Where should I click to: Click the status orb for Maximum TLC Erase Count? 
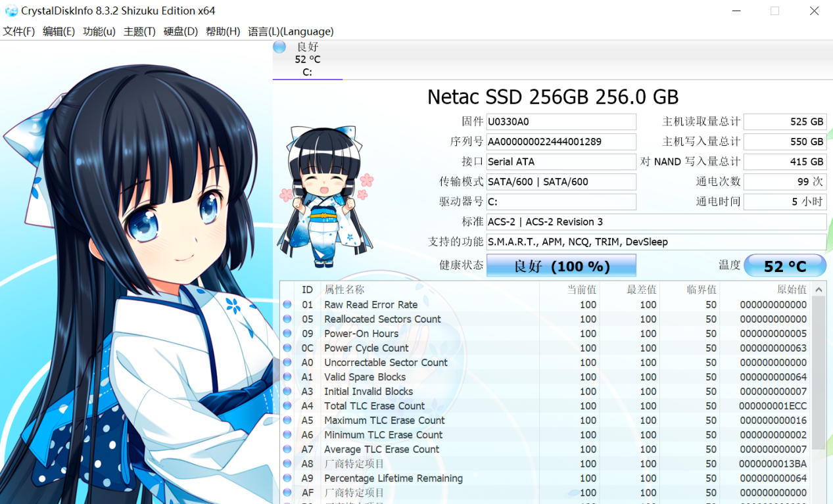(287, 420)
